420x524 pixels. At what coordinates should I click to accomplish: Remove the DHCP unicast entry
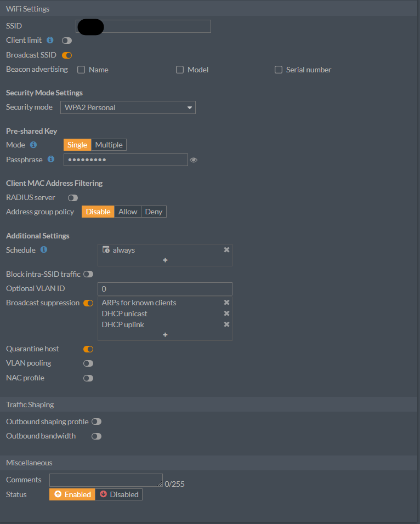point(226,314)
